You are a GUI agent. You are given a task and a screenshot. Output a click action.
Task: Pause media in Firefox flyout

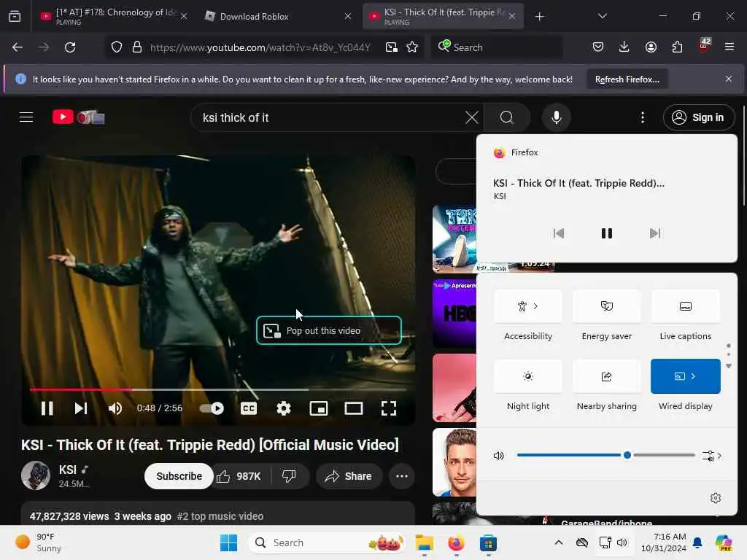pos(606,233)
